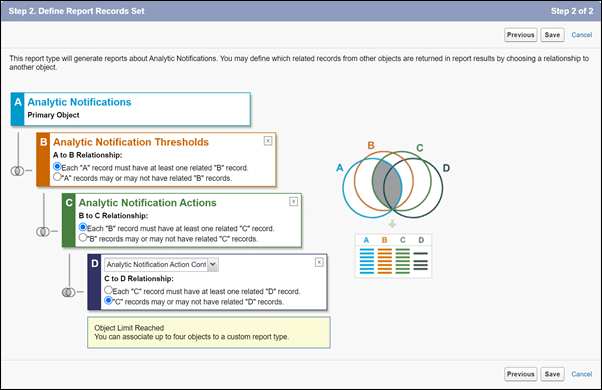Click the Venn icon beside object D
Viewport: 602px width, 390px height.
point(68,292)
